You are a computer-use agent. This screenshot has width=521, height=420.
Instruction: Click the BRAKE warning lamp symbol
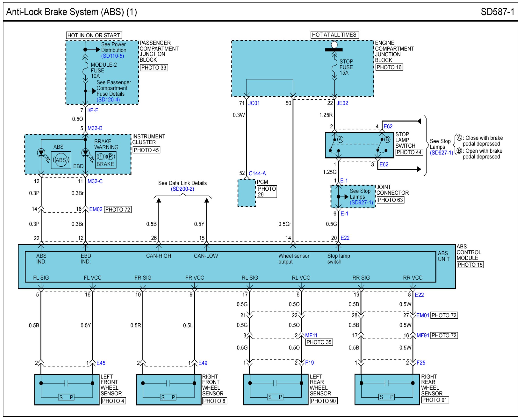tap(106, 160)
